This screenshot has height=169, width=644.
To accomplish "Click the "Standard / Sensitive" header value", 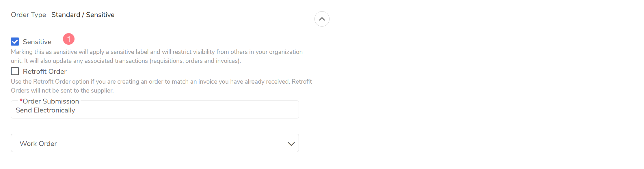I will 83,15.
